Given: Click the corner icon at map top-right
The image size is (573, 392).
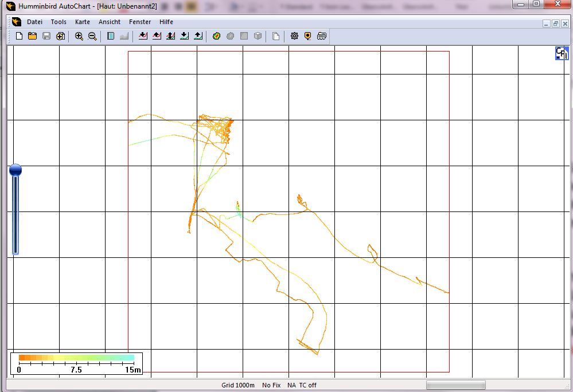Looking at the screenshot, I should coord(562,53).
